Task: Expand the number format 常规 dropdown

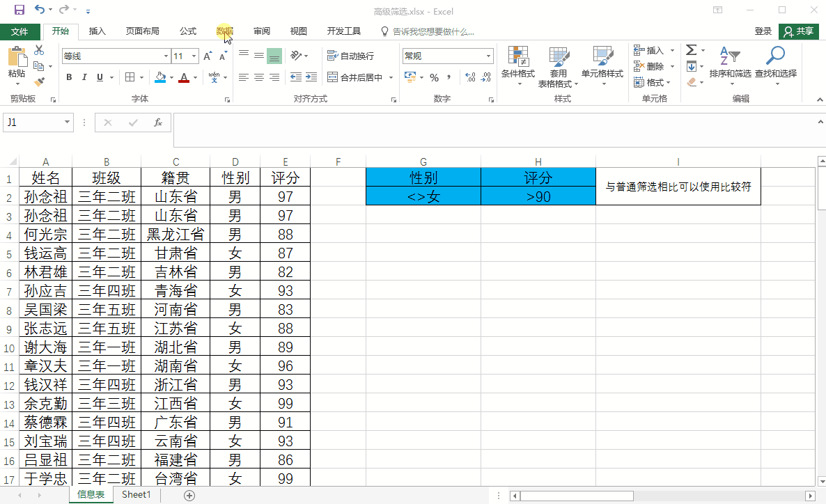Action: coord(489,56)
